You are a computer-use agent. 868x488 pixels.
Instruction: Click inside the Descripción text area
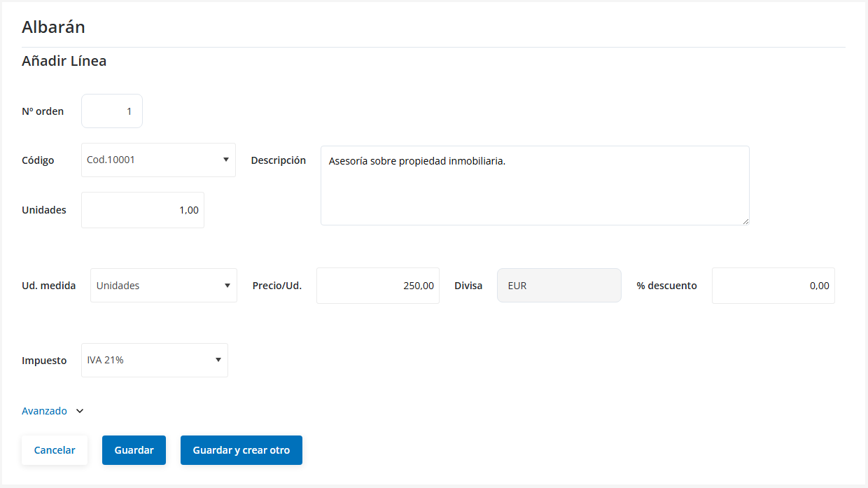point(534,186)
